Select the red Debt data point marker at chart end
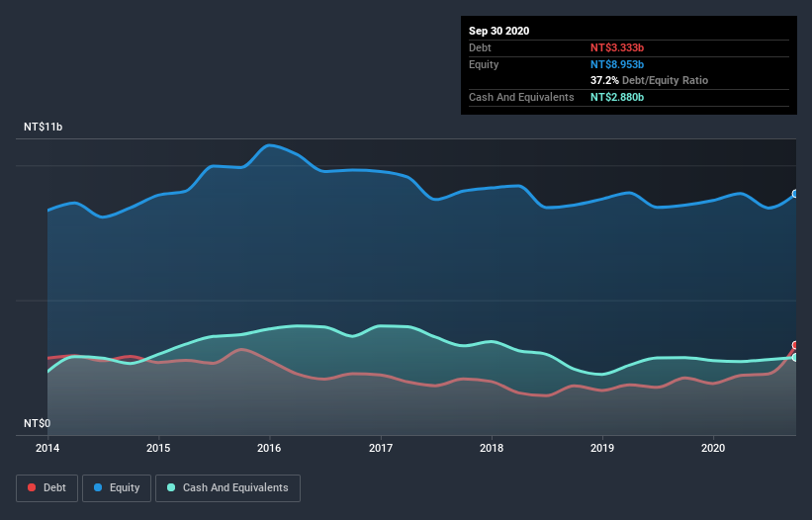Image resolution: width=812 pixels, height=520 pixels. [x=795, y=345]
